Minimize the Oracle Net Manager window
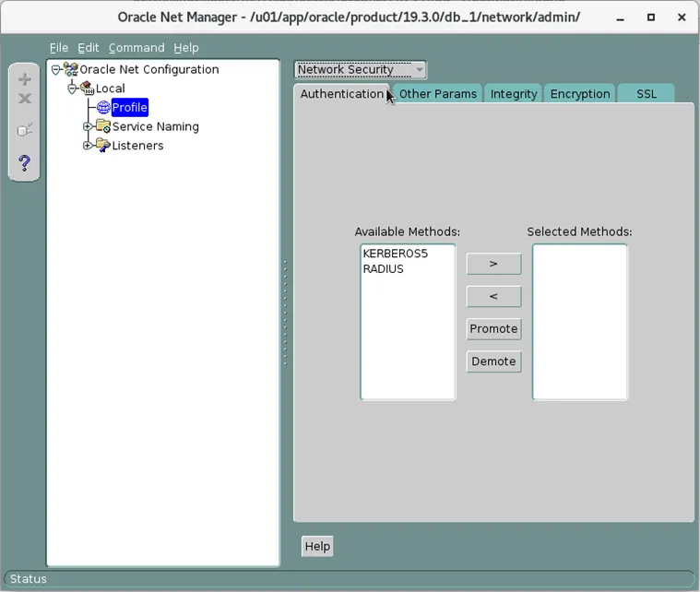Image resolution: width=700 pixels, height=592 pixels. click(x=620, y=18)
